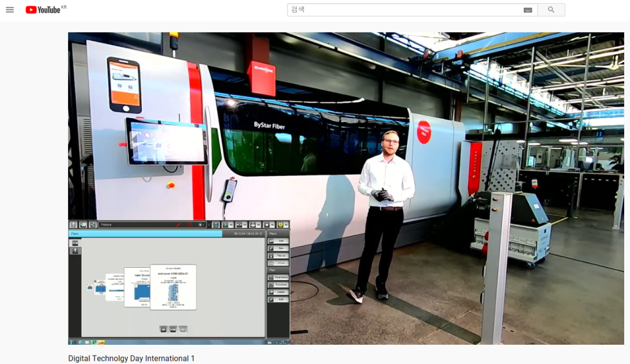
Task: Click the video player showing ByStar Fiber
Action: [x=346, y=188]
